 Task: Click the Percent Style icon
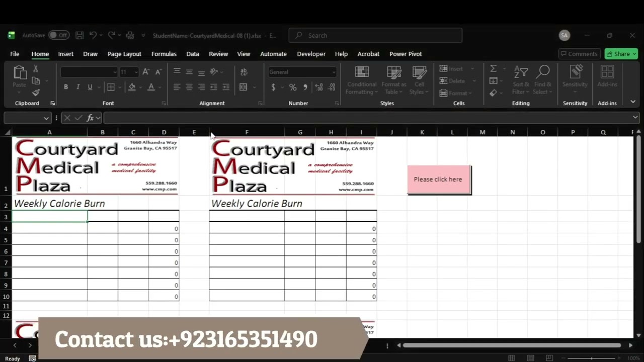(x=293, y=87)
